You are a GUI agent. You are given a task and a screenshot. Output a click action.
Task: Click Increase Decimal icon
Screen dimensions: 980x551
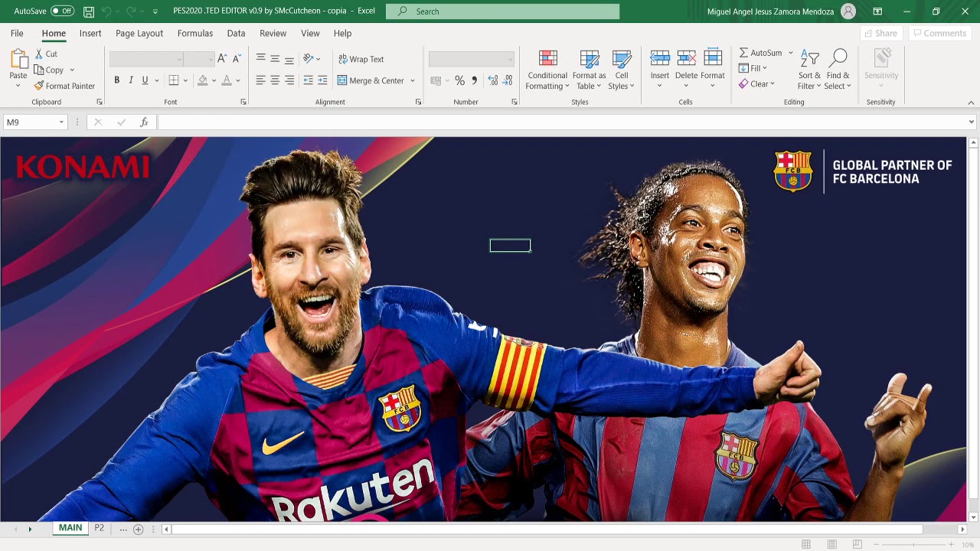coord(492,80)
